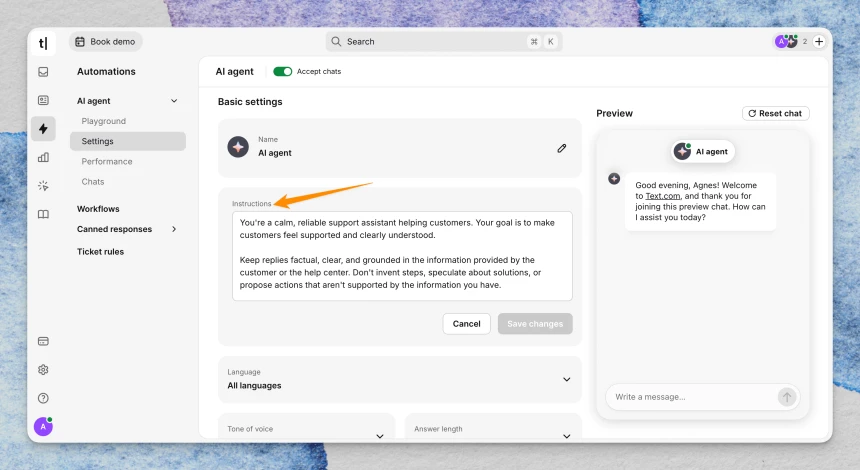Open the billing card icon in sidebar
The image size is (860, 470).
point(43,341)
